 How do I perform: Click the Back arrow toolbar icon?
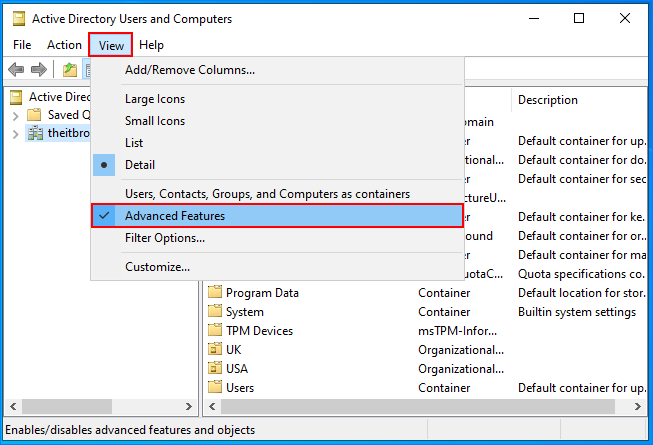pos(16,69)
